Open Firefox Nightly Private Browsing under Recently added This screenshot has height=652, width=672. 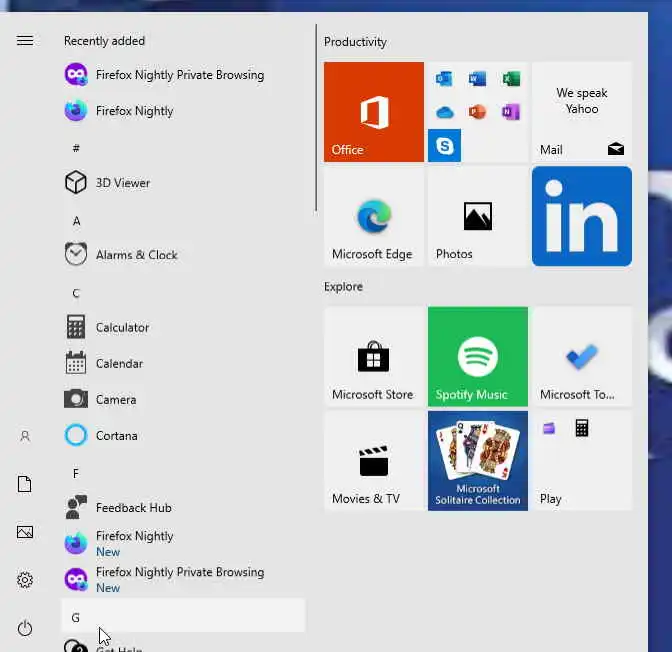click(x=183, y=75)
